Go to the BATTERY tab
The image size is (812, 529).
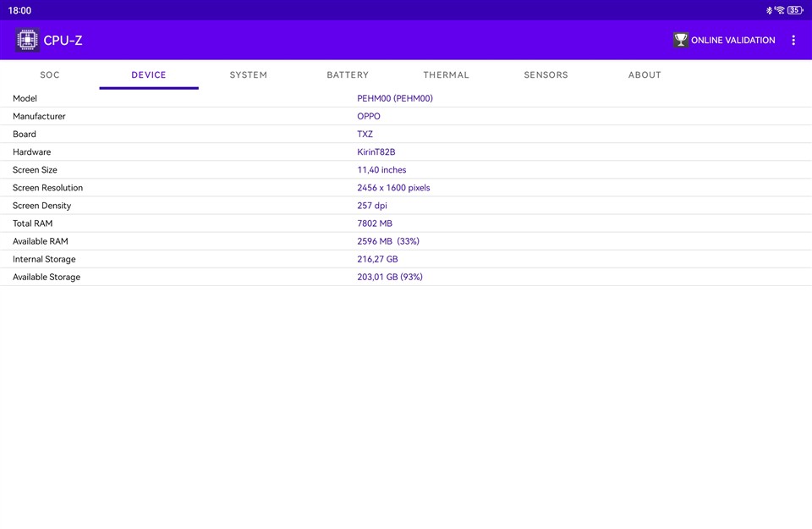tap(348, 74)
